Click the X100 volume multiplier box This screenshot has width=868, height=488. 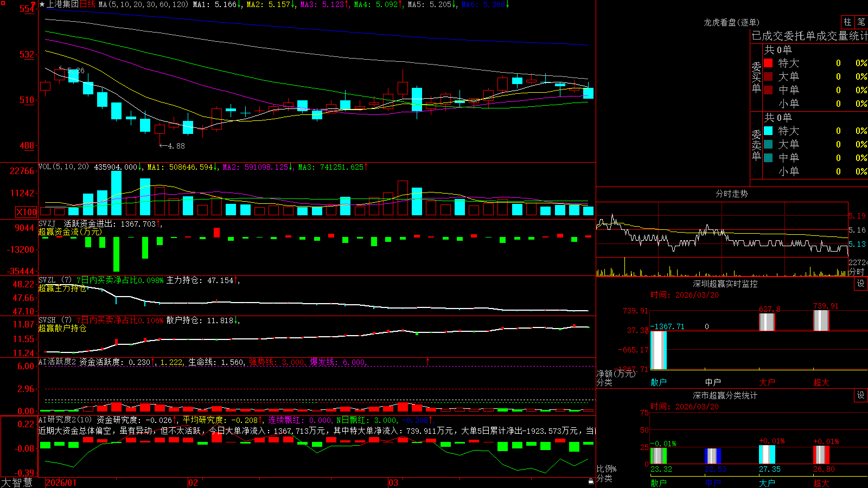pyautogui.click(x=26, y=212)
